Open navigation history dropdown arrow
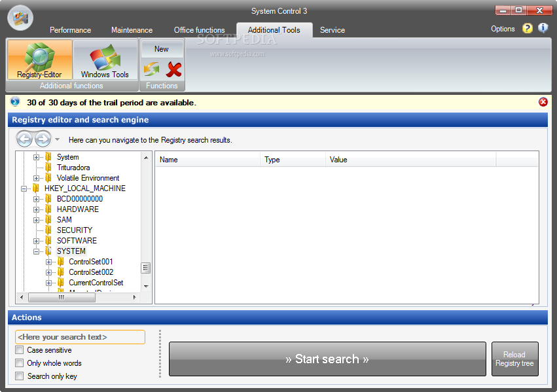The height and width of the screenshot is (392, 557). (x=57, y=139)
